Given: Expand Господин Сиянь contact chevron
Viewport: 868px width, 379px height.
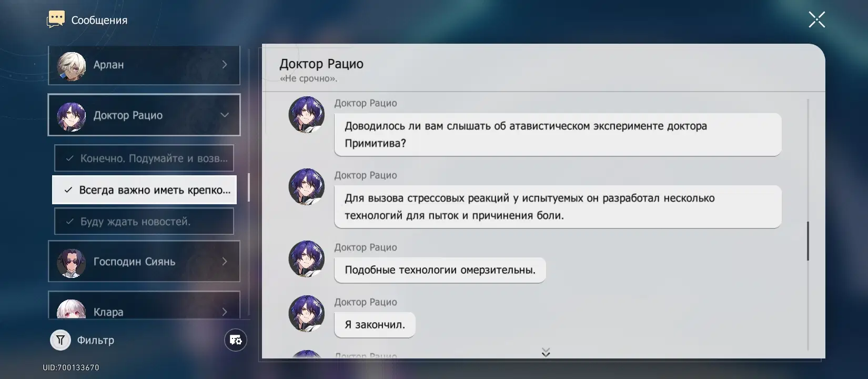Looking at the screenshot, I should point(225,262).
